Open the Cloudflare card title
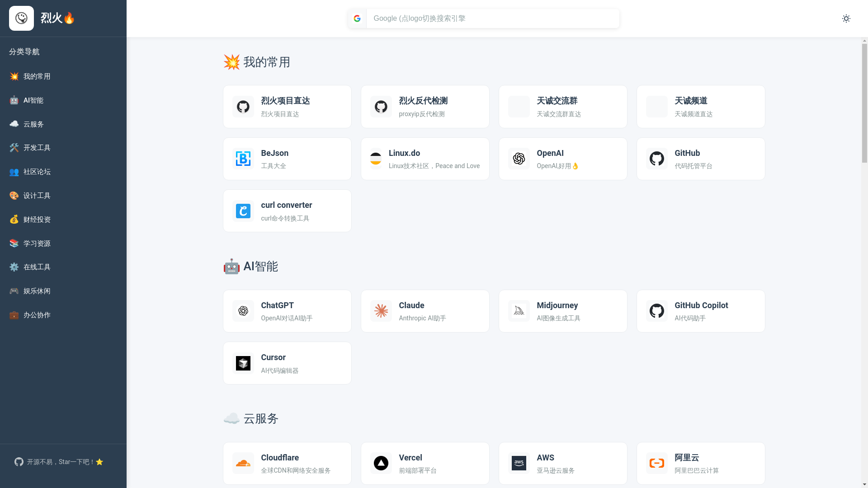Image resolution: width=868 pixels, height=488 pixels. [280, 458]
